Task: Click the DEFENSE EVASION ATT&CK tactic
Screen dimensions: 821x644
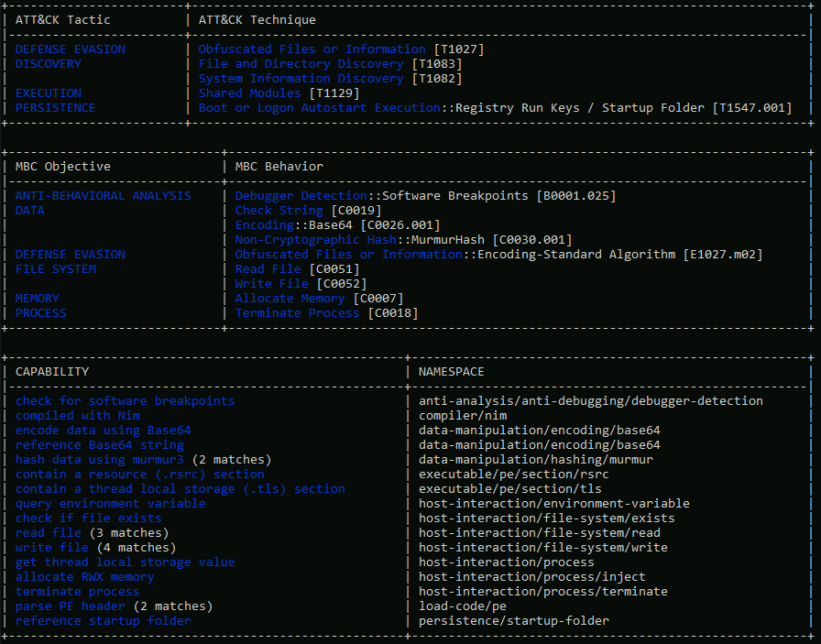Action: 71,49
